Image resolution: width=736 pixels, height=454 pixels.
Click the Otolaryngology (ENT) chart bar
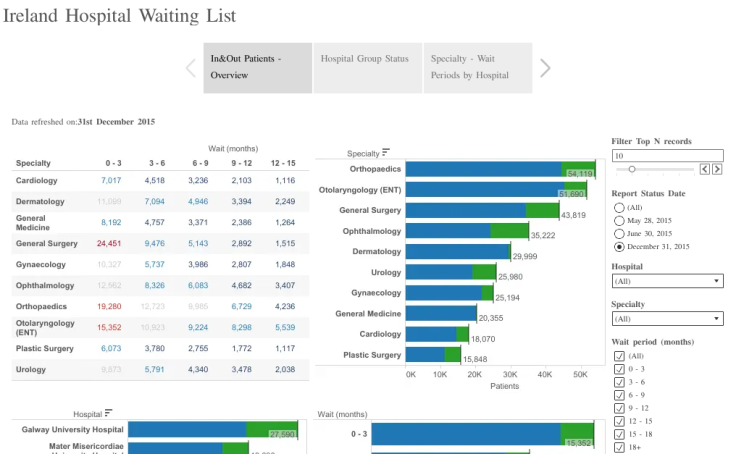tap(496, 190)
